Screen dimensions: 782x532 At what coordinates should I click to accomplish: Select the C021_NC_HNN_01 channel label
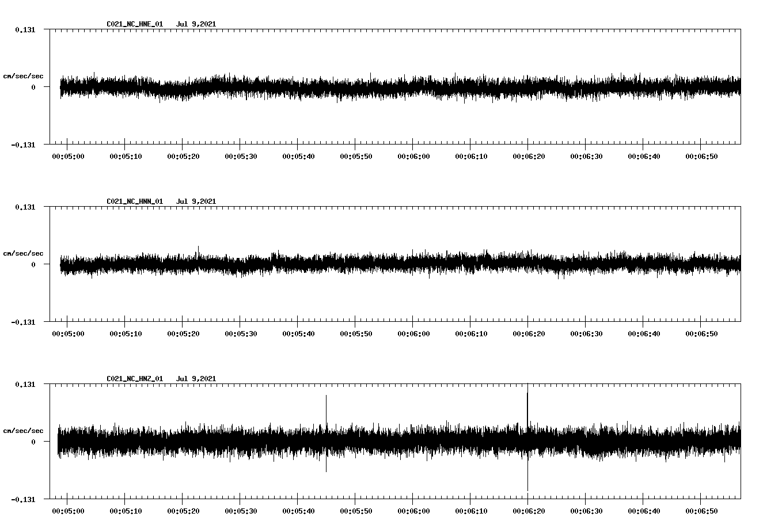point(134,202)
